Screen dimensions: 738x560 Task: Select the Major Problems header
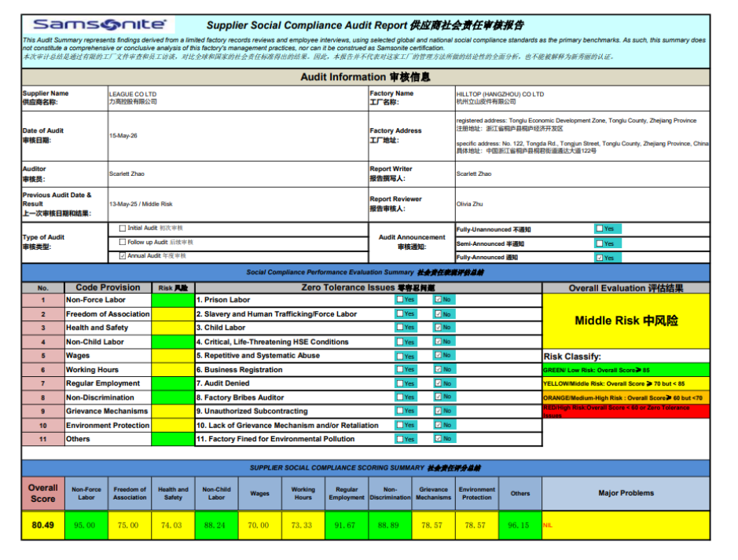(626, 493)
